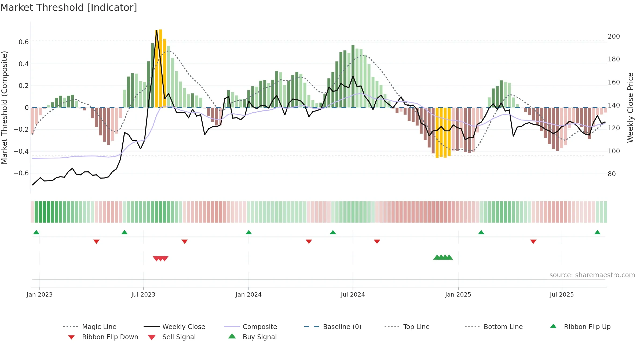Screen dimensions: 644x362
Task: Click the Weekly Close legend entry
Action: pos(174,327)
